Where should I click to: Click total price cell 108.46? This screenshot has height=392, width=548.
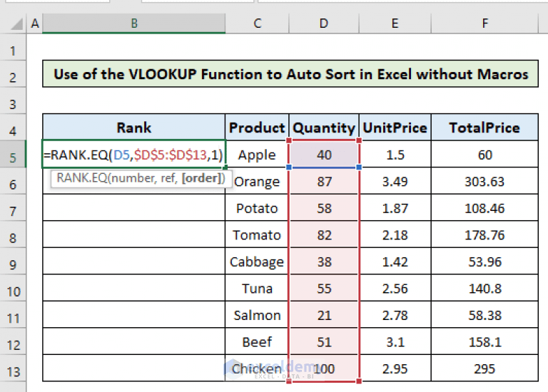484,207
